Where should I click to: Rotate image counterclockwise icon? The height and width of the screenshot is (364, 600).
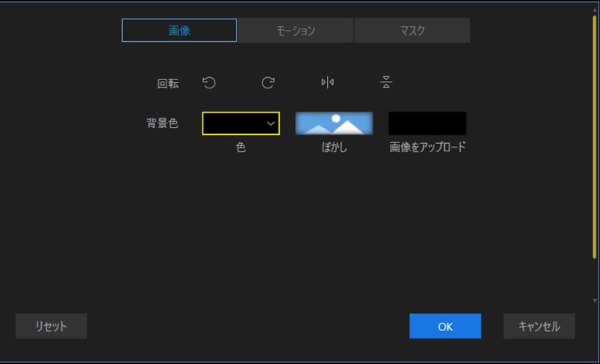click(x=209, y=82)
